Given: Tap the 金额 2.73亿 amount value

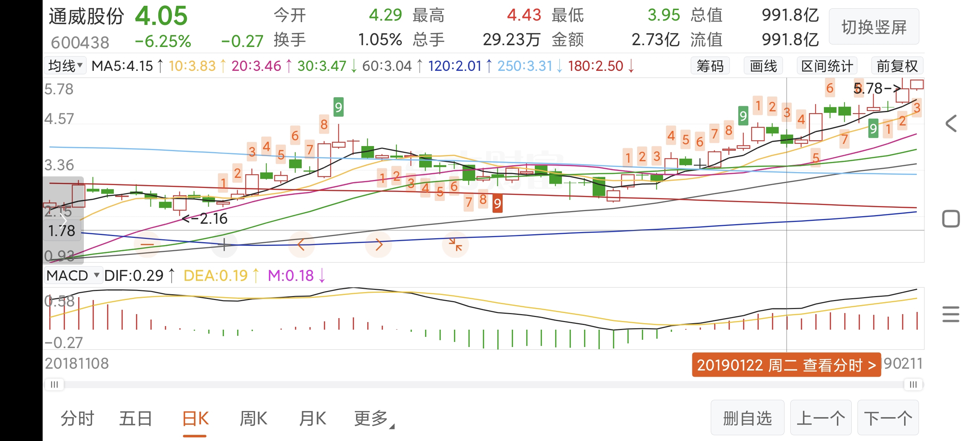Looking at the screenshot, I should pyautogui.click(x=616, y=39).
